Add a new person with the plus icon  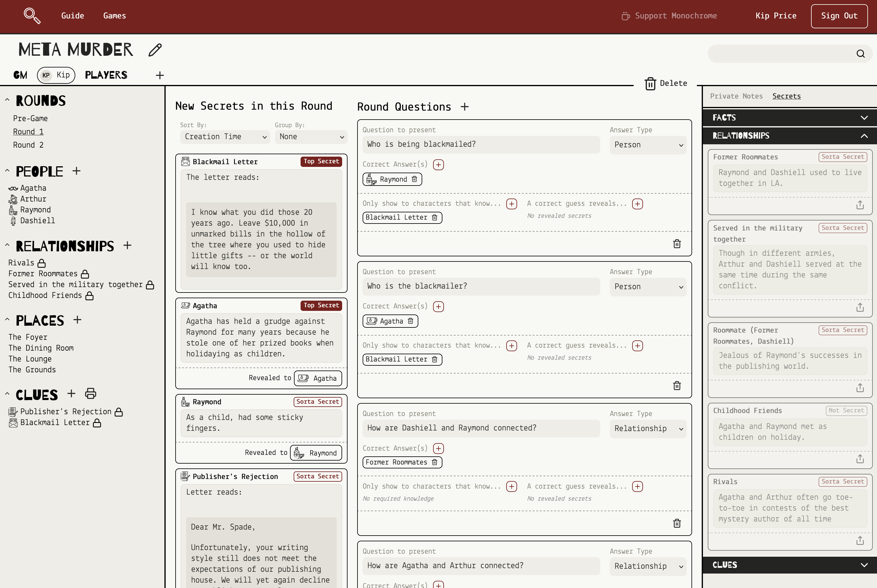point(76,170)
